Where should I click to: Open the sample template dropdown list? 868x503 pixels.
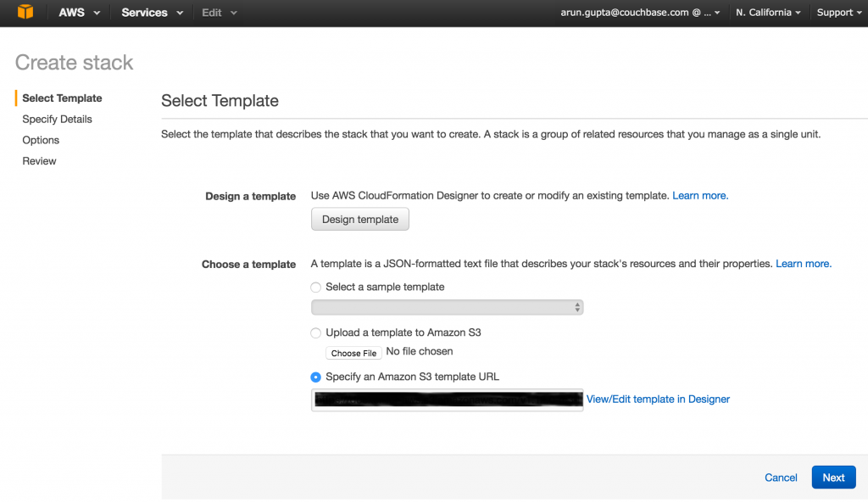click(x=448, y=307)
